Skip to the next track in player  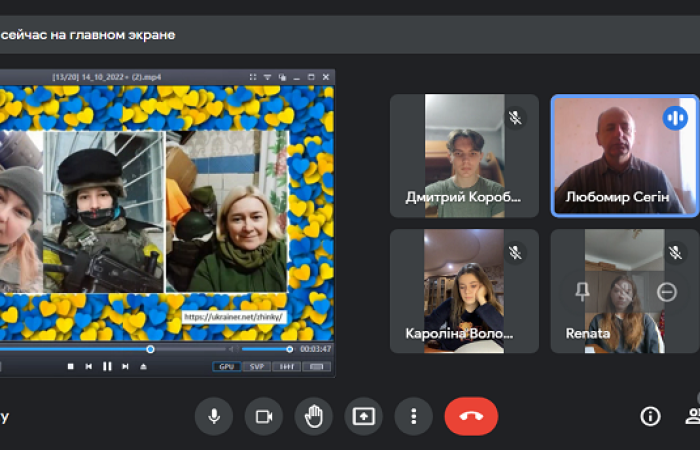click(x=124, y=367)
